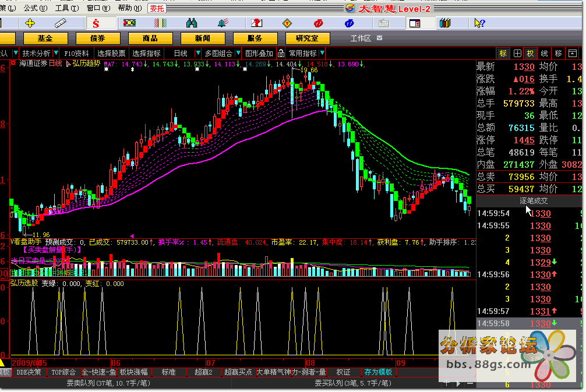Click the grayed clipboard toolbar icon

coord(383,23)
